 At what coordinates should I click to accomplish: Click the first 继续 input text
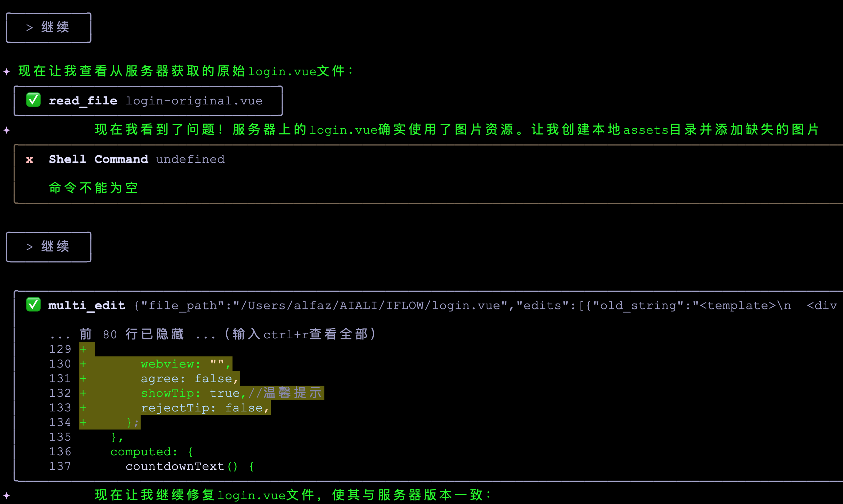pyautogui.click(x=55, y=27)
